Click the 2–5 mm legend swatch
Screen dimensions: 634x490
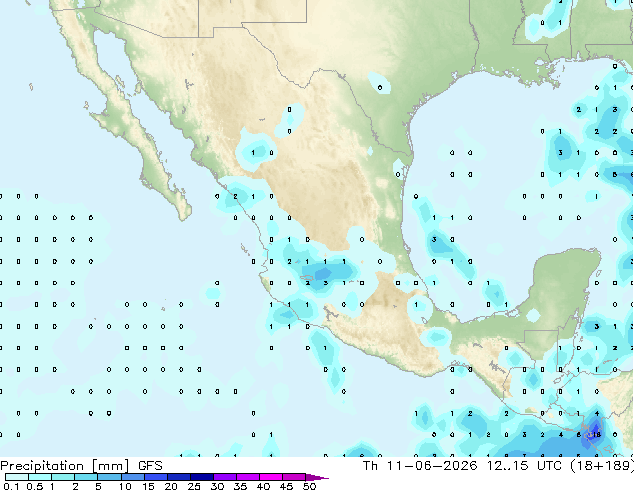[x=86, y=477]
